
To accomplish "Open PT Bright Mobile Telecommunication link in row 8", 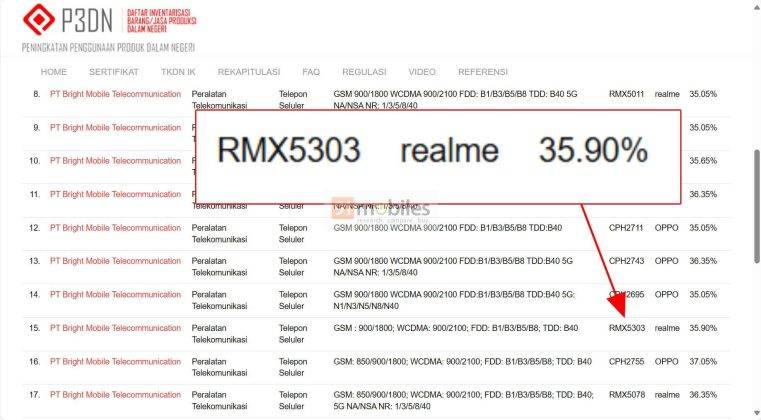I will pos(116,94).
